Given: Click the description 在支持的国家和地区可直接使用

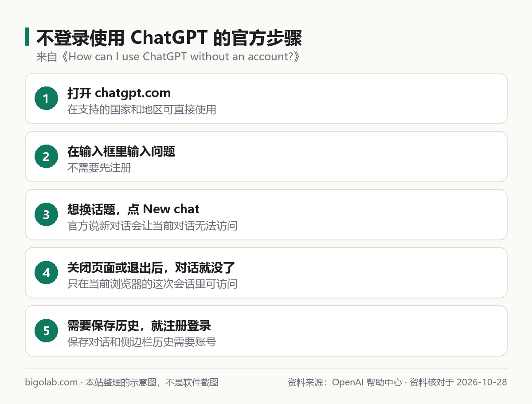Looking at the screenshot, I should pos(142,110).
